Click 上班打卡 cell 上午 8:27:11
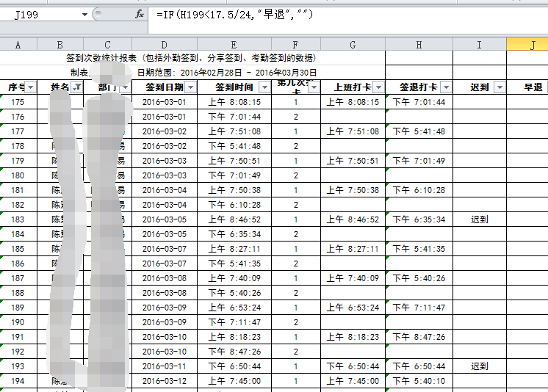Screen dimensions: 548x392 point(353,249)
